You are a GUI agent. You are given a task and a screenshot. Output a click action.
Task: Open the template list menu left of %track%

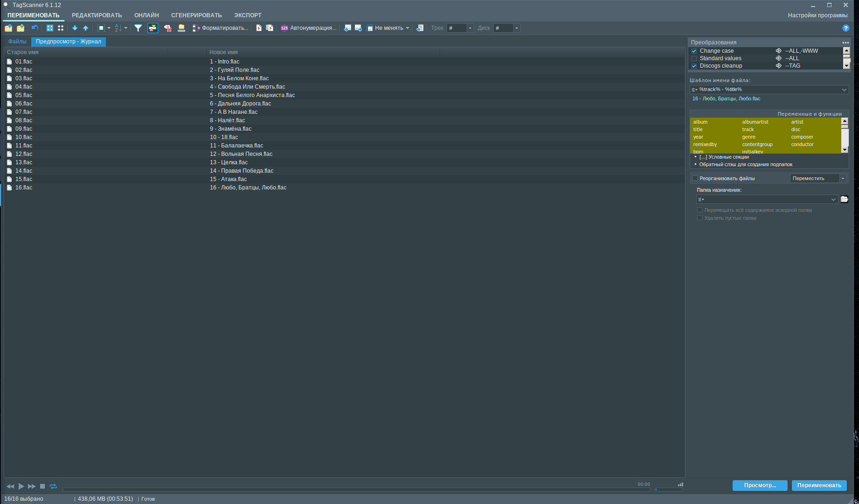coord(695,90)
